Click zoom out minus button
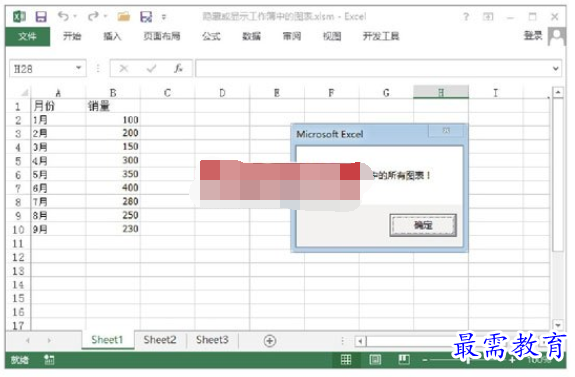 [425, 360]
